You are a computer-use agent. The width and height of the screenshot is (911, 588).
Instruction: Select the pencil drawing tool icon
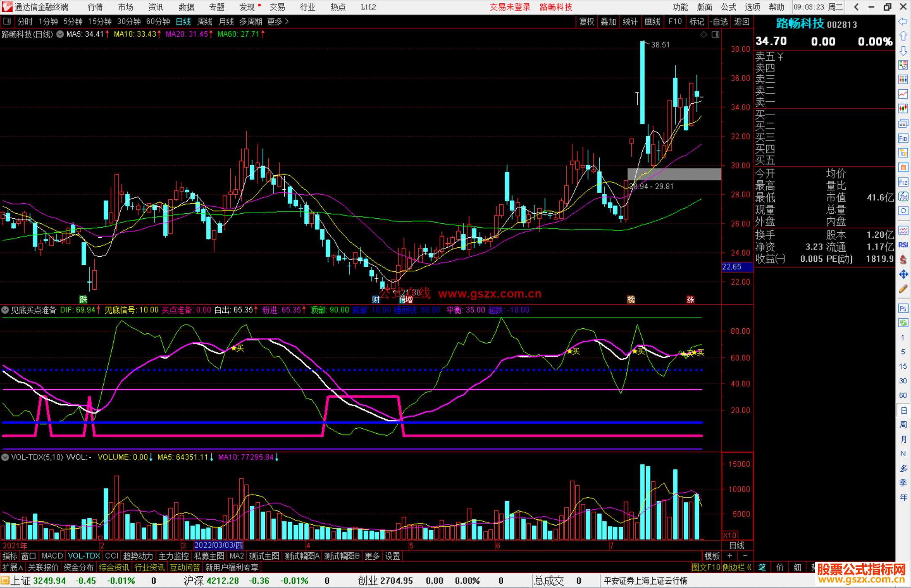[903, 289]
